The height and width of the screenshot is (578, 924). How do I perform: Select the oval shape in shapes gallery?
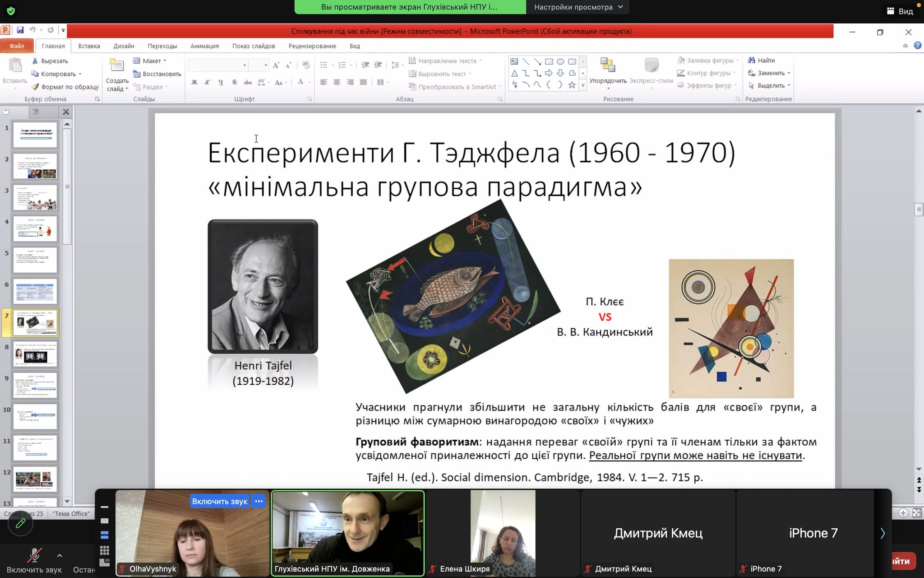pyautogui.click(x=560, y=62)
